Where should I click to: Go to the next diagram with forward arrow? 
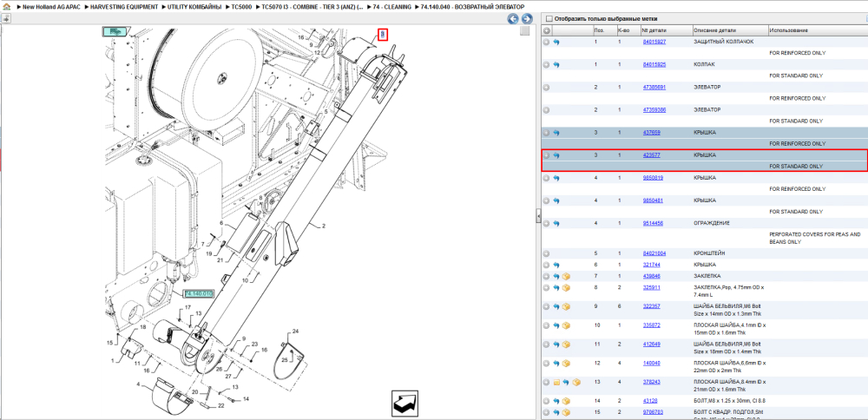click(x=527, y=19)
